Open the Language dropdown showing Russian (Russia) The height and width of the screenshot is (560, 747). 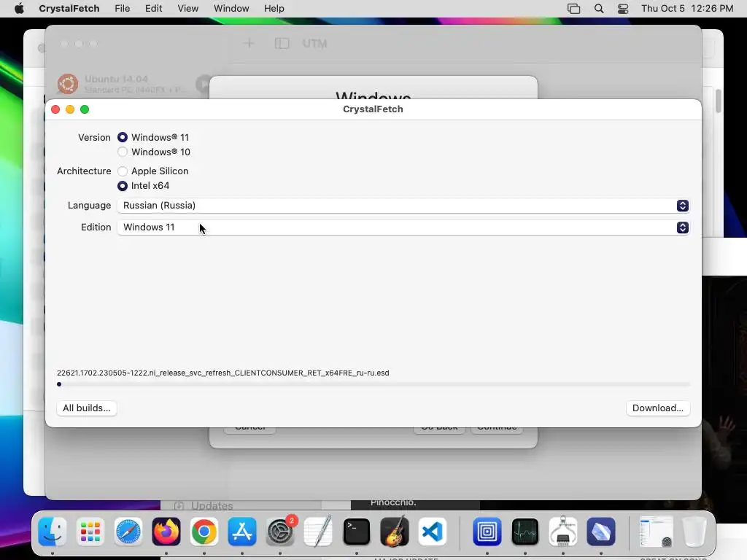point(403,205)
